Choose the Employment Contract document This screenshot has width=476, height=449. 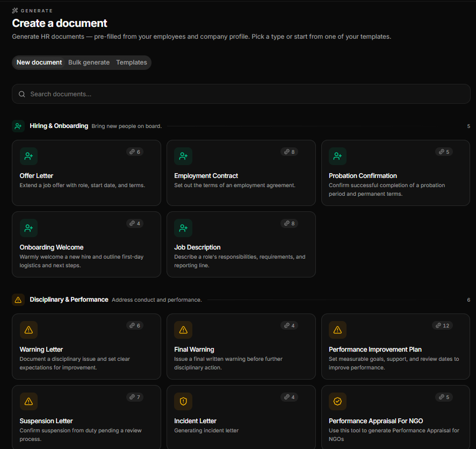tap(241, 173)
